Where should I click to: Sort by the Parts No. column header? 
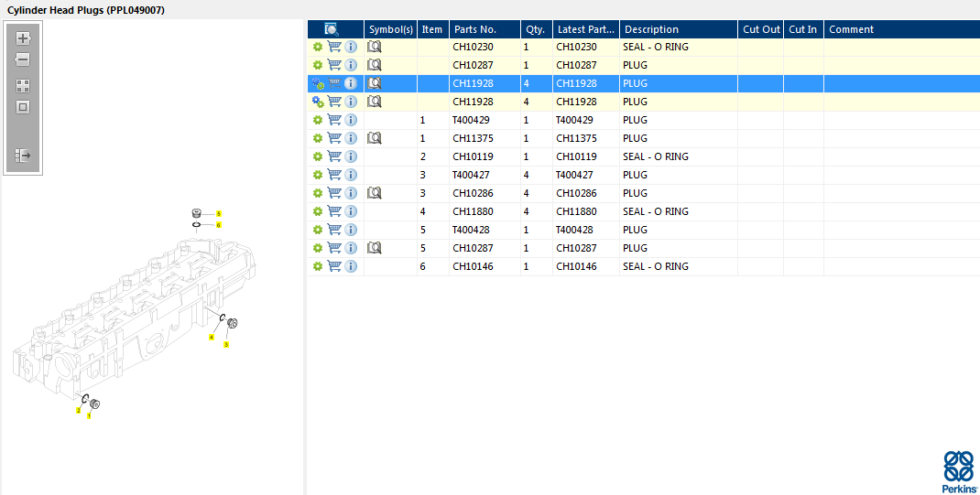click(x=475, y=29)
